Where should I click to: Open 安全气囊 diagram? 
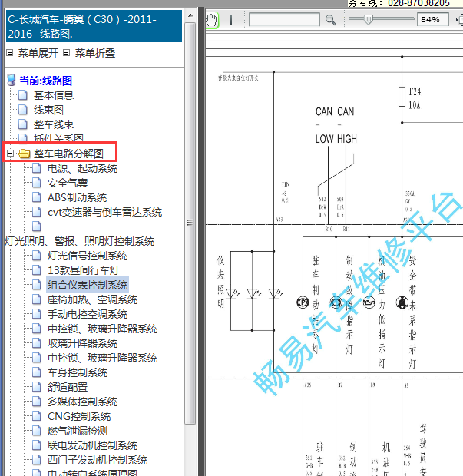[x=68, y=183]
